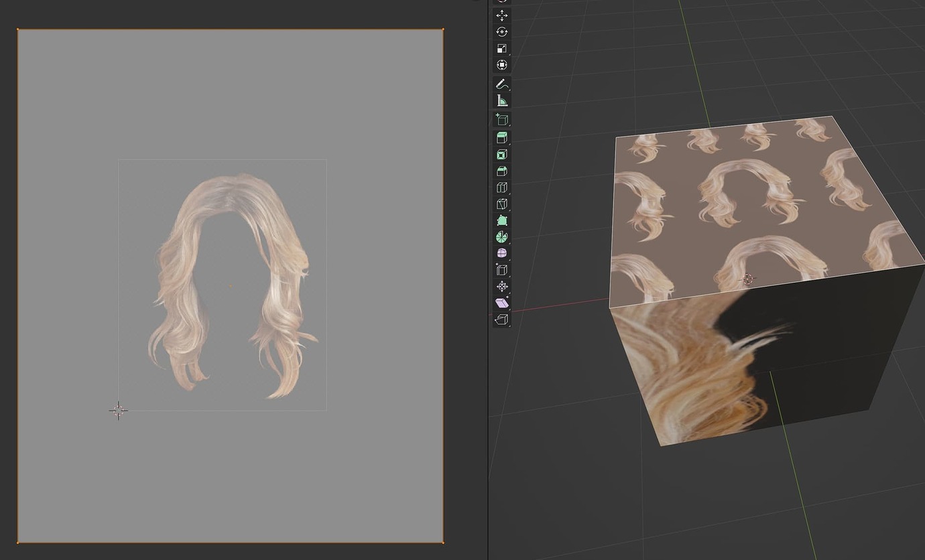This screenshot has height=560, width=925.
Task: Select the Inset Faces tool
Action: pyautogui.click(x=501, y=153)
